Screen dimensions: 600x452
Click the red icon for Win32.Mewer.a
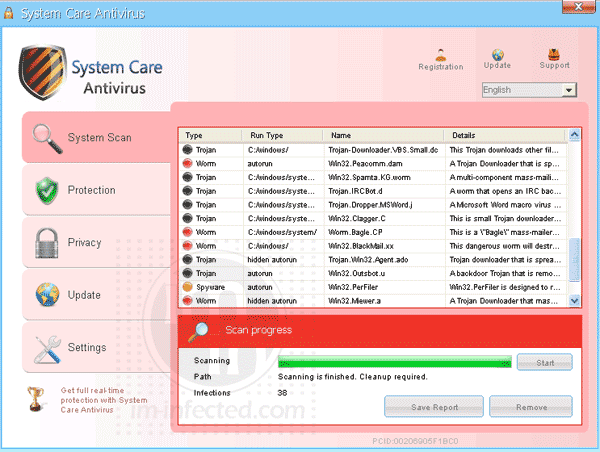click(188, 300)
